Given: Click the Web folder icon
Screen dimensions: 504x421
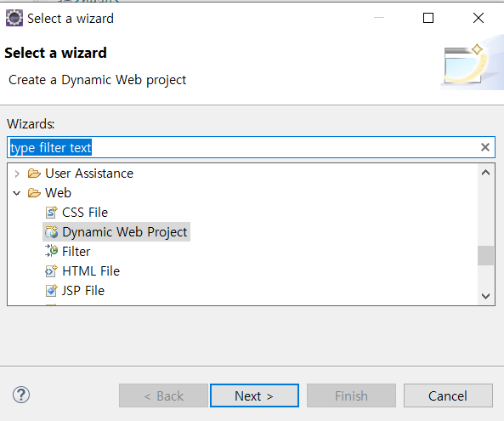Looking at the screenshot, I should (x=34, y=193).
